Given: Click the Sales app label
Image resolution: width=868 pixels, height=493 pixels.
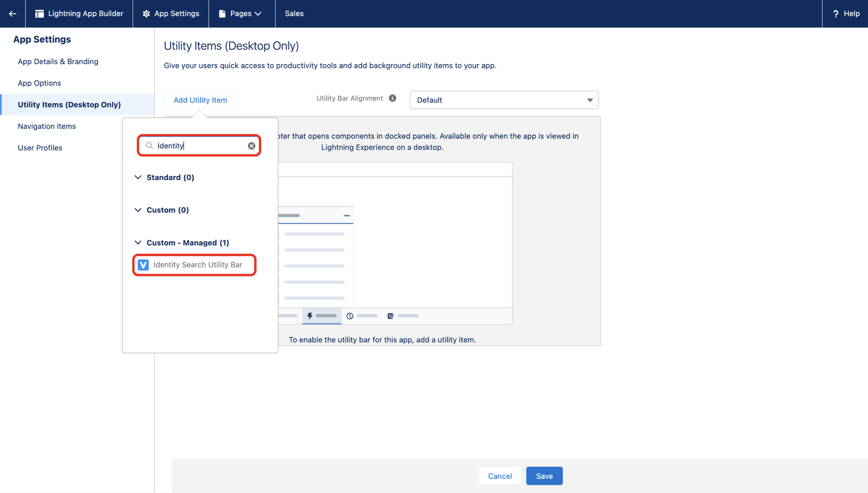Looking at the screenshot, I should 294,14.
